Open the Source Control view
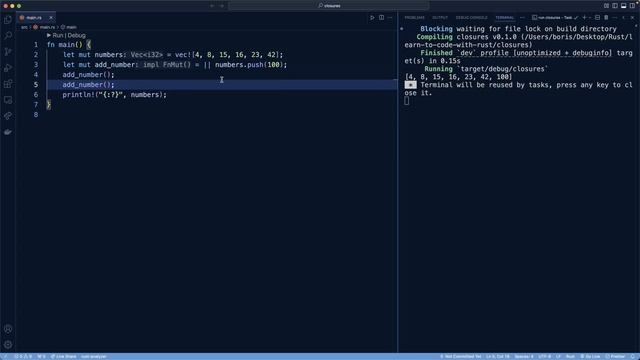The width and height of the screenshot is (640, 360). pos(8,52)
